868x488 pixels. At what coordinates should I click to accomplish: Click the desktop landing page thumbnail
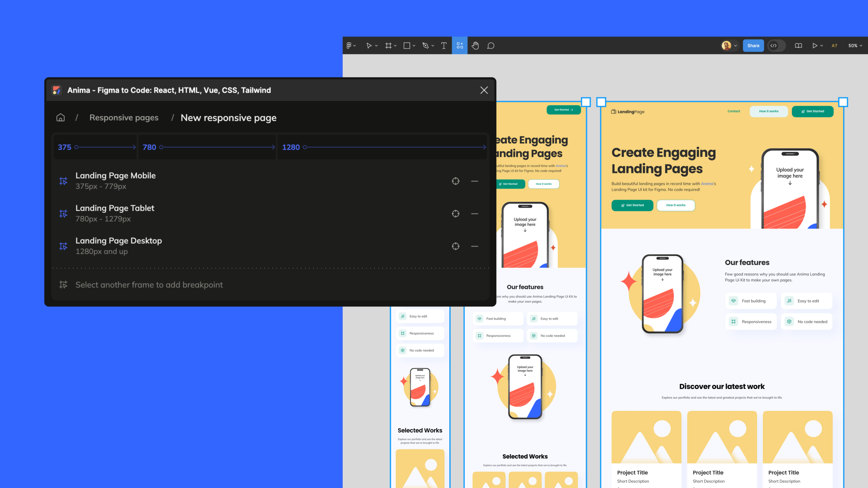(x=721, y=292)
